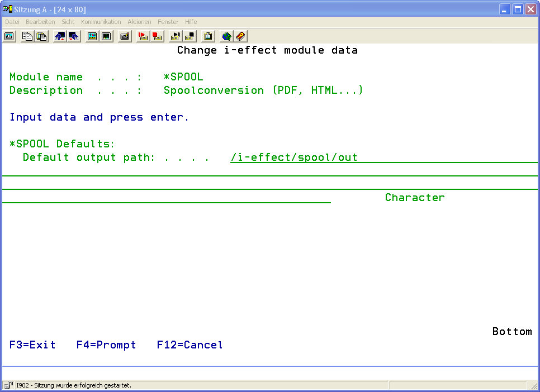Click the clipboard icon in the toolbar
Viewport: 540px width, 392px height.
(208, 36)
